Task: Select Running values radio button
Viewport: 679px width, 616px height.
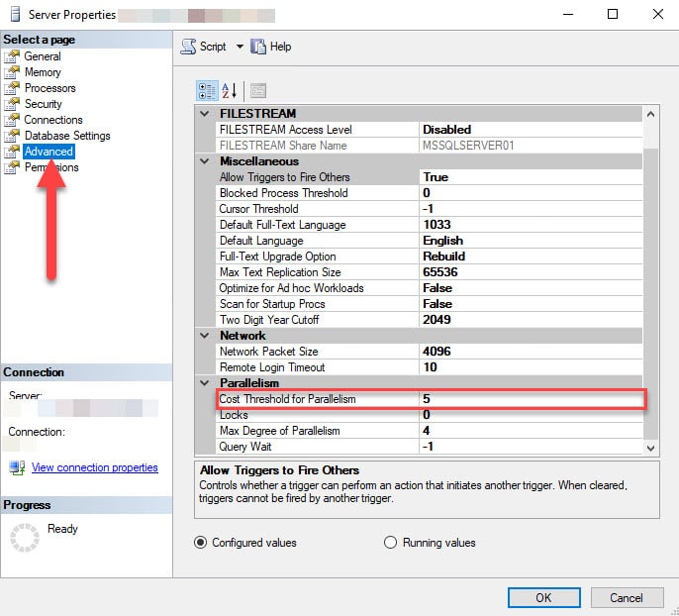Action: coord(390,543)
